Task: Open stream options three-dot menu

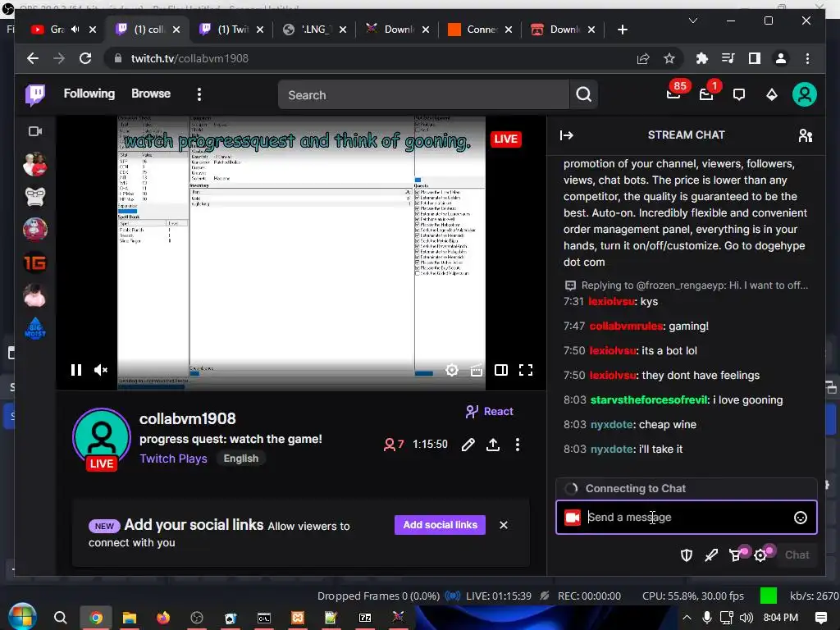Action: [518, 445]
